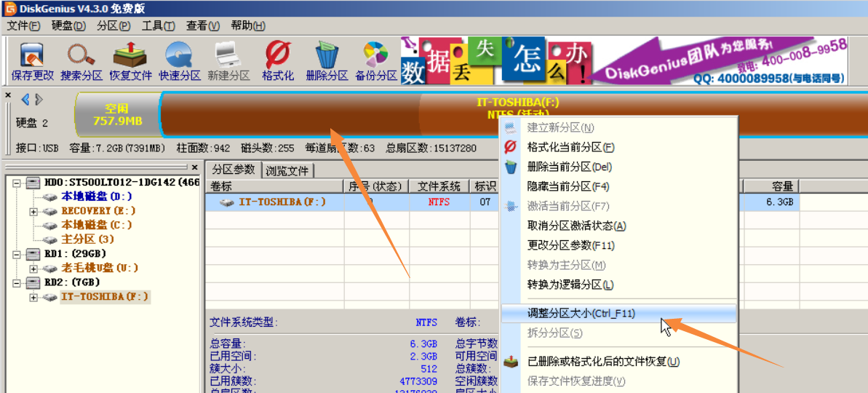868x393 pixels.
Task: Expand the IT-TOSHIBA(F:) tree node
Action: [x=33, y=297]
